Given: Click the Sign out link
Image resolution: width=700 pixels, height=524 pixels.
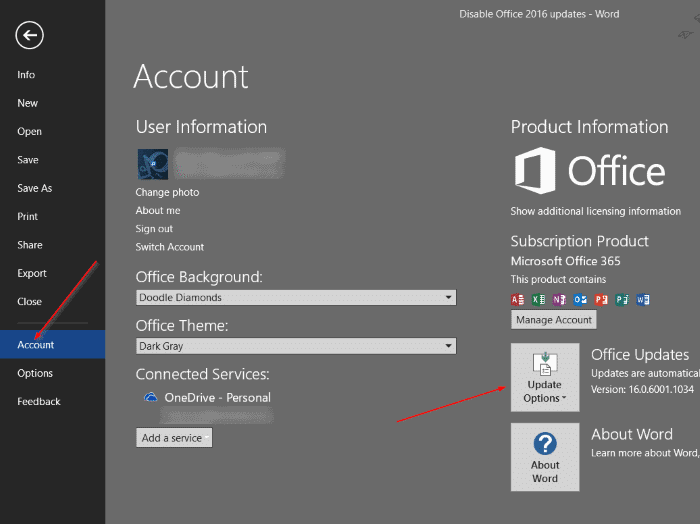Looking at the screenshot, I should pyautogui.click(x=154, y=229).
